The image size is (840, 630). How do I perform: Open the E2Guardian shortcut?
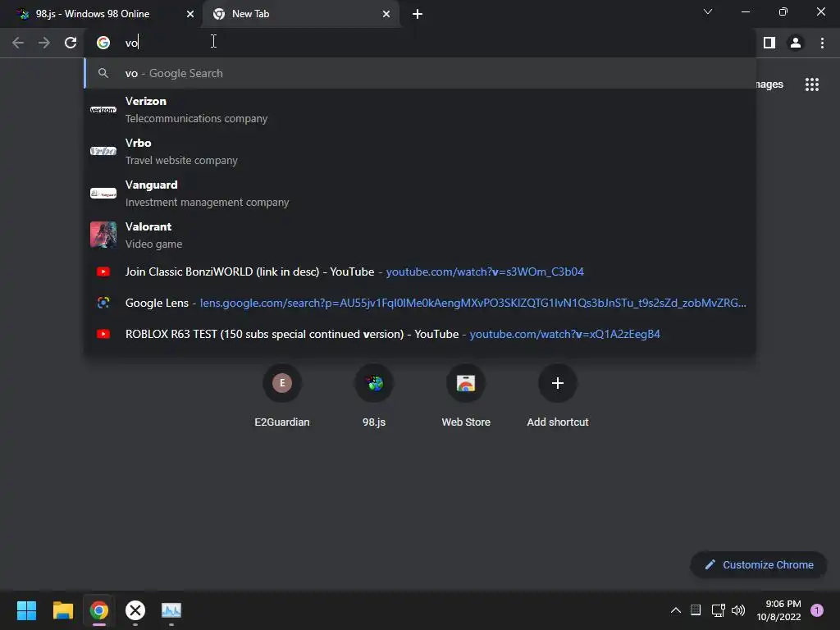[282, 395]
